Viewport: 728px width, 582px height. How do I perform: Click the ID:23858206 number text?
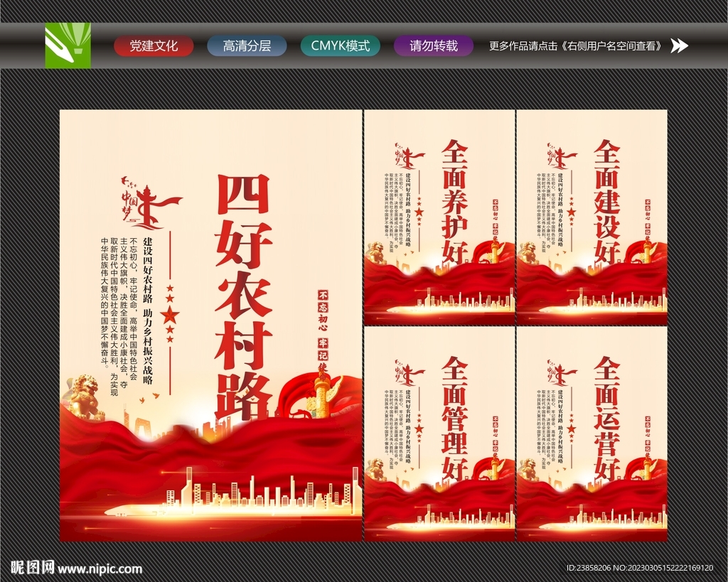(589, 568)
